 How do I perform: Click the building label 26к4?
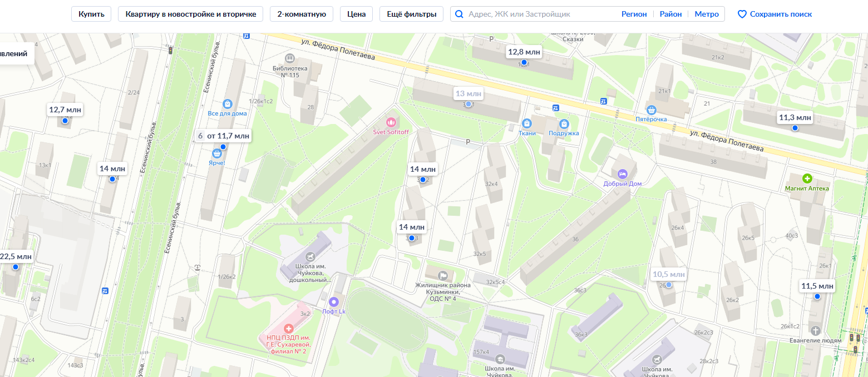coord(678,227)
